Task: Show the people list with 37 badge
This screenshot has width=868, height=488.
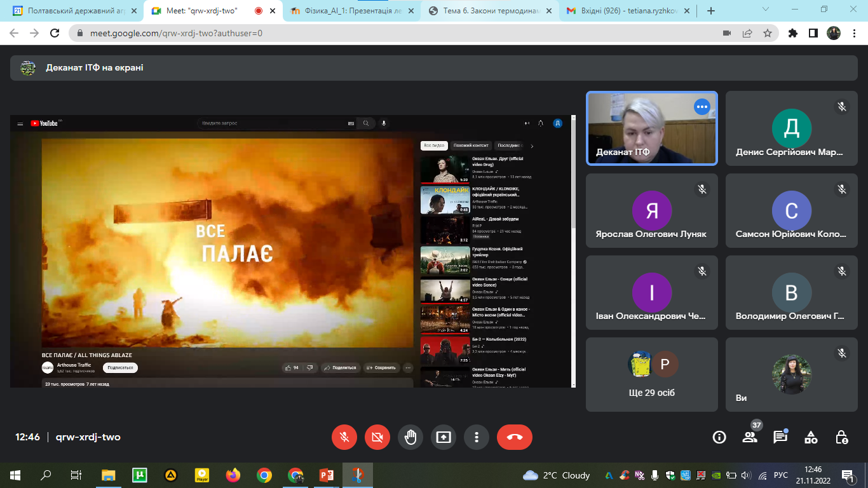Action: (x=750, y=437)
